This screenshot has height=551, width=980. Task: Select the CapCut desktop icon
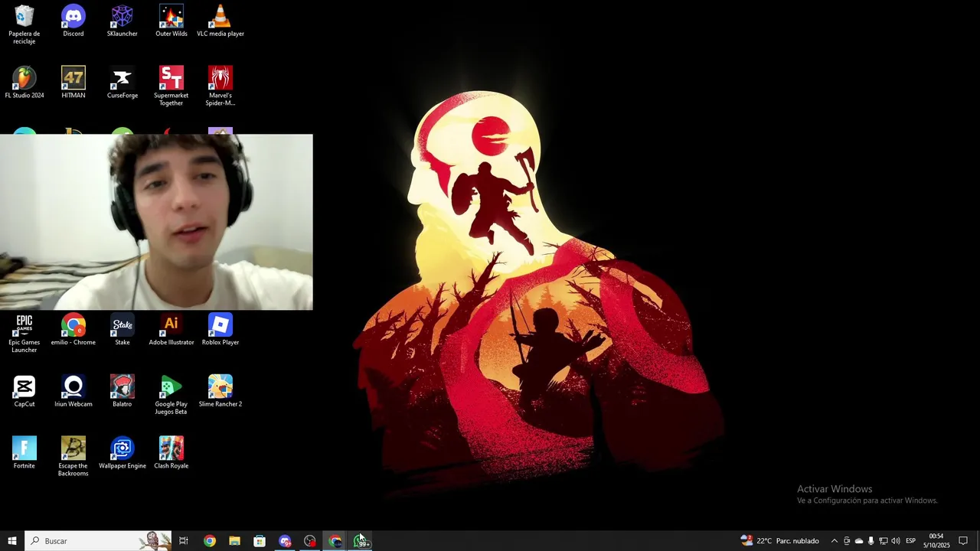[x=24, y=391]
